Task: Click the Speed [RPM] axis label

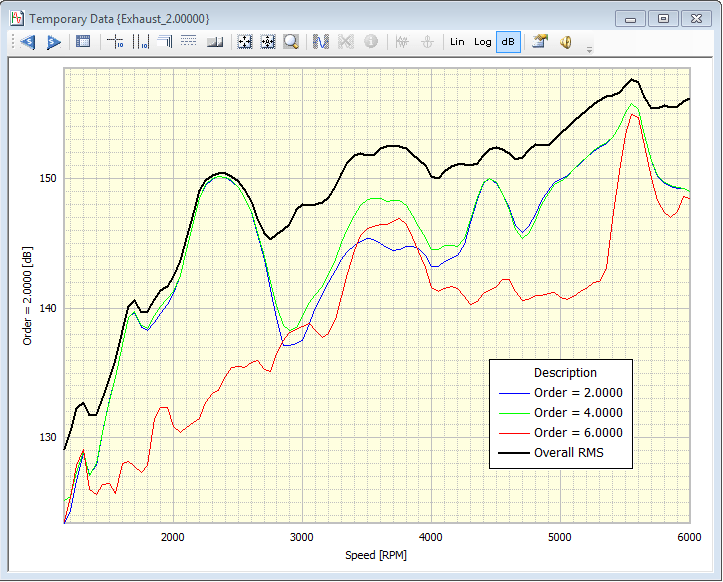Action: 377,555
